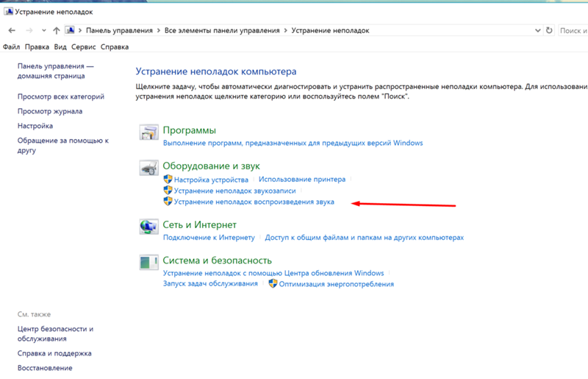Image resolution: width=588 pixels, height=379 pixels.
Task: Open Устранение неполадок звукозаписи
Action: (x=234, y=191)
